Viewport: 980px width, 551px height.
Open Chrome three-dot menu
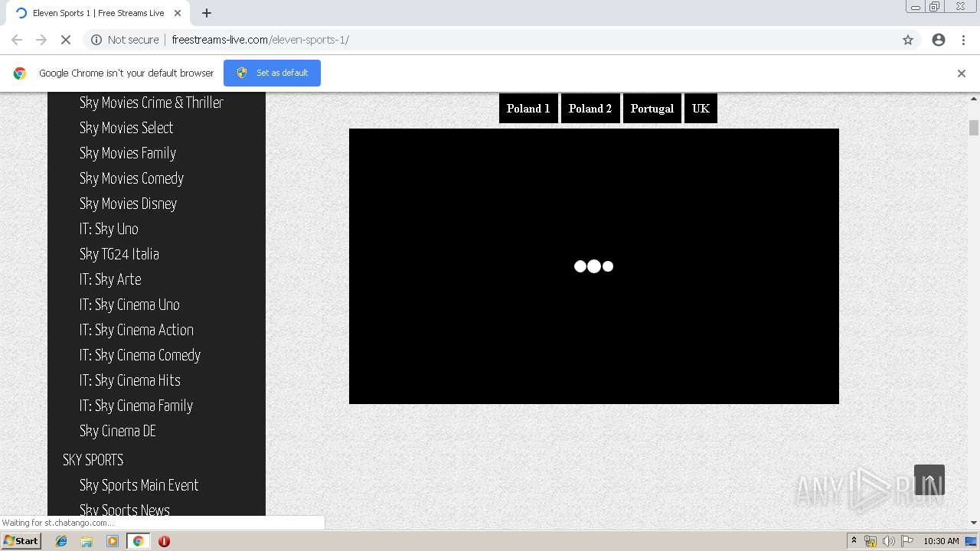963,40
